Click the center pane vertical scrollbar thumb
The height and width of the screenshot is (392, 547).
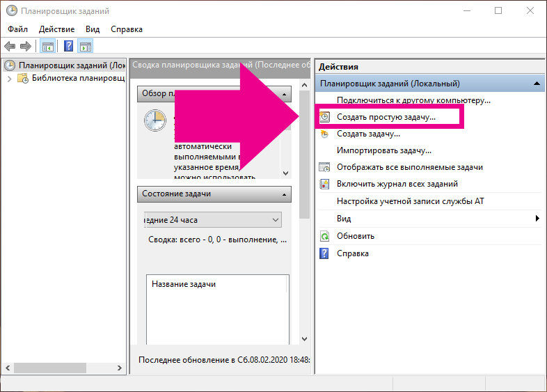pyautogui.click(x=305, y=155)
